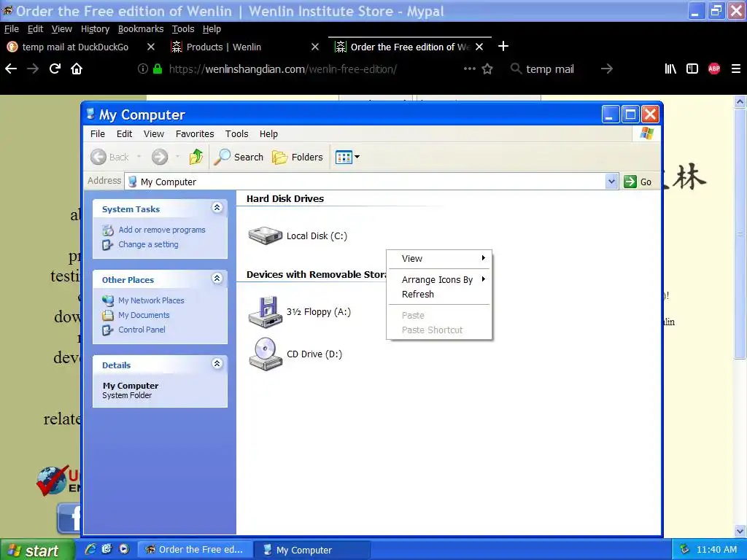The image size is (747, 560).
Task: Open the Edit menu of My Computer
Action: 124,134
